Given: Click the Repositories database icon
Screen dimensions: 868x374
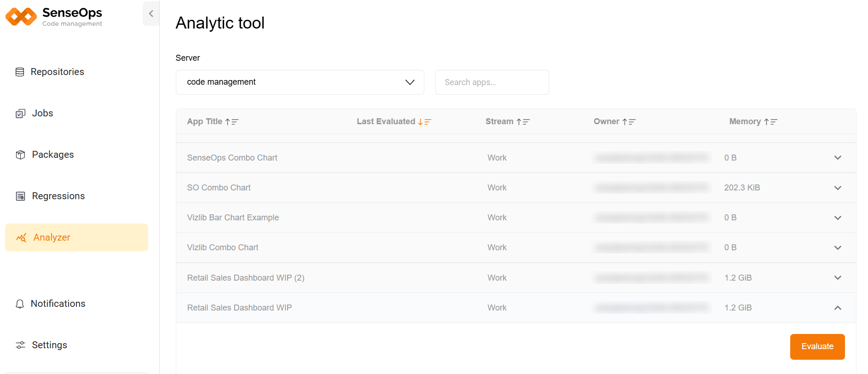Looking at the screenshot, I should pos(20,72).
